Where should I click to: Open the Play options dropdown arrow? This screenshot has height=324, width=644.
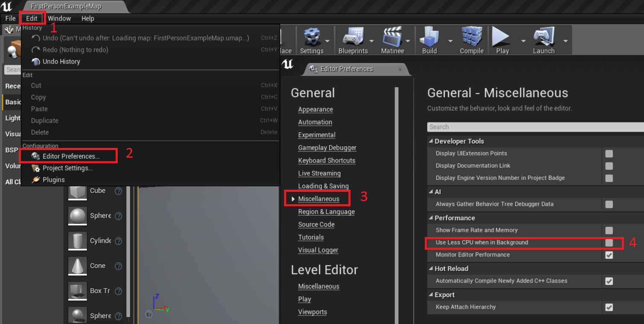(523, 41)
